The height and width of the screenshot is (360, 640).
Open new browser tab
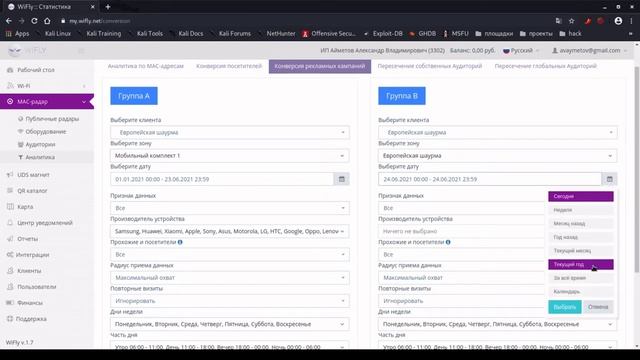pos(108,7)
